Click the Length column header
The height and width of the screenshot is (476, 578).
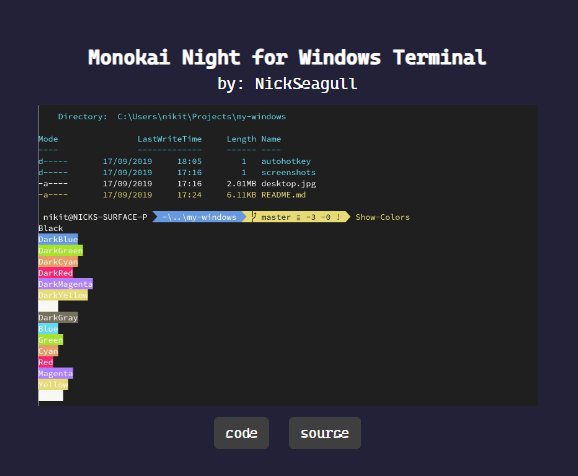(241, 139)
